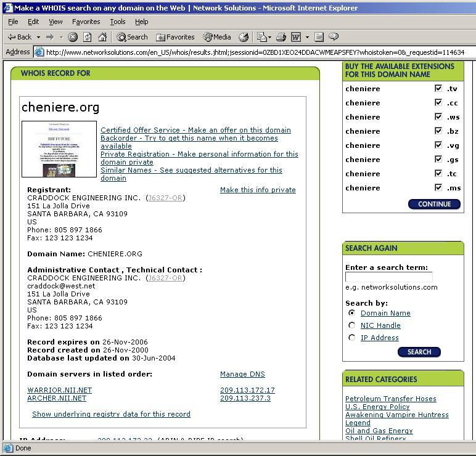Uncheck the cheniere .bz extension checkbox
Image resolution: width=476 pixels, height=456 pixels.
[438, 131]
